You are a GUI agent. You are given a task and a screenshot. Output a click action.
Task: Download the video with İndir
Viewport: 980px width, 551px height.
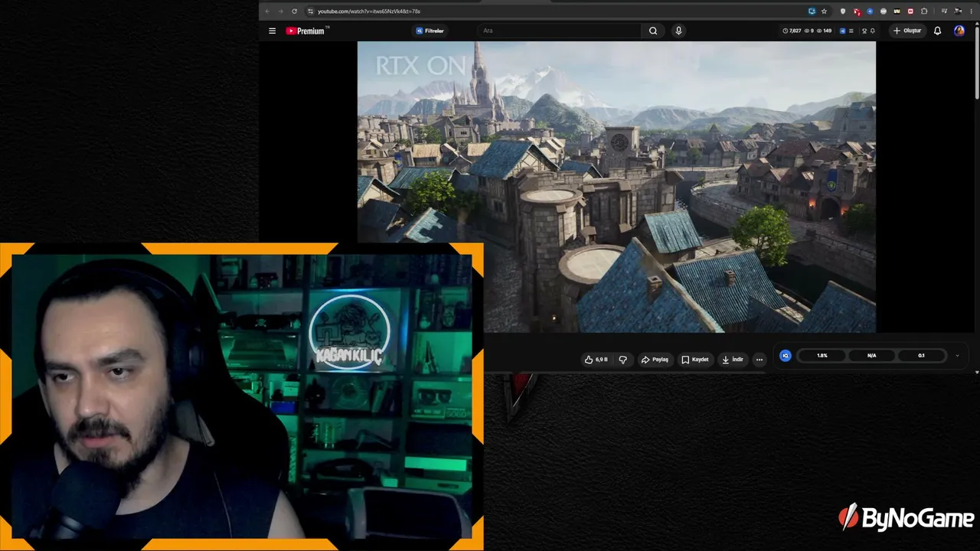pyautogui.click(x=733, y=359)
